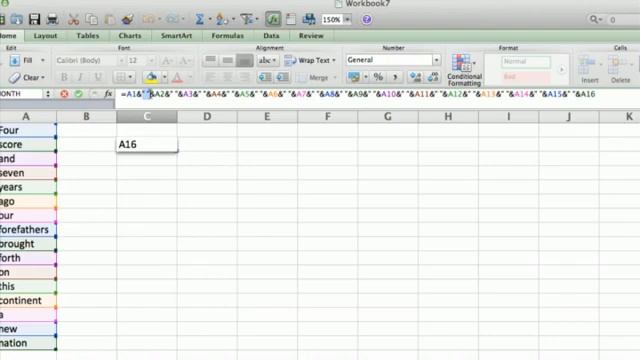Open the Calibri (Body) font name box
Screen dimensions: 640x360
pyautogui.click(x=90, y=60)
